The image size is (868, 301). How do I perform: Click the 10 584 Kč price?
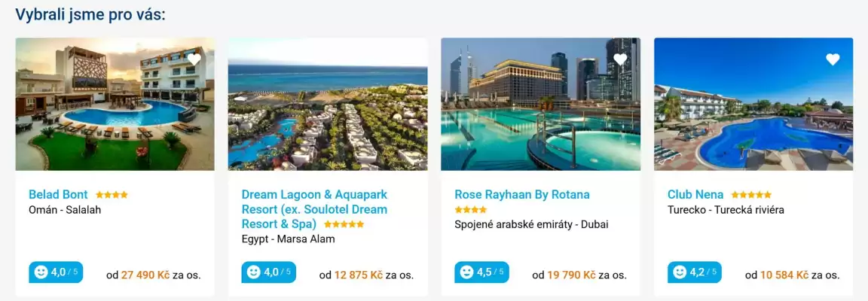(x=784, y=275)
